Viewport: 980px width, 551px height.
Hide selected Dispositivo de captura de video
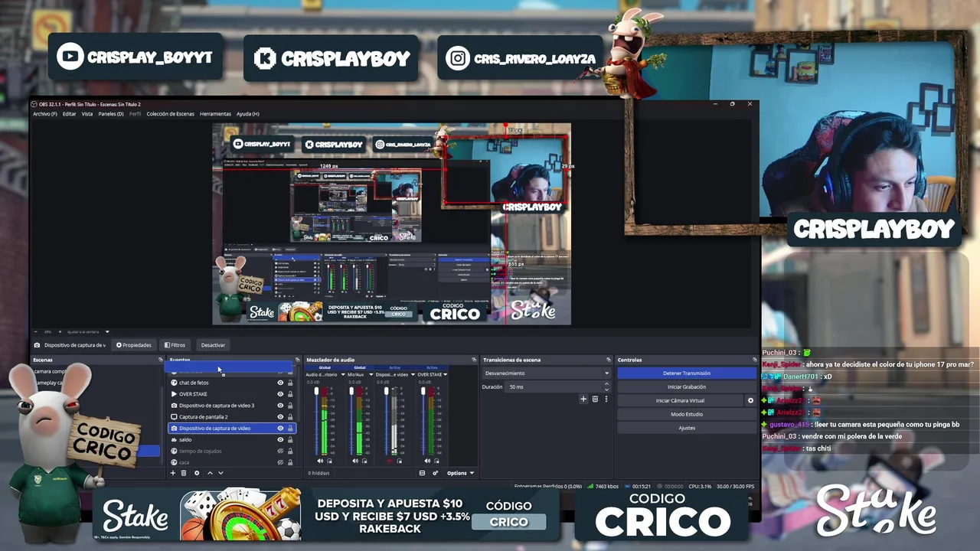point(280,429)
